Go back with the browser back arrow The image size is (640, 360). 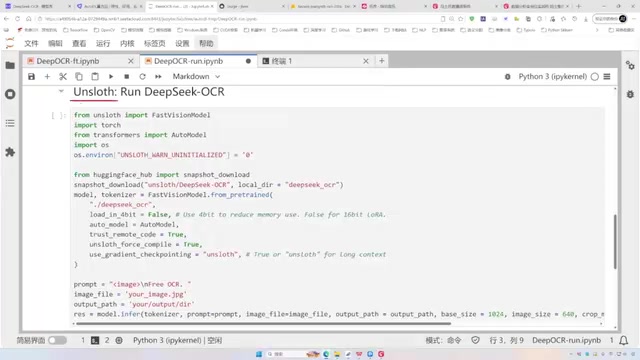7,19
